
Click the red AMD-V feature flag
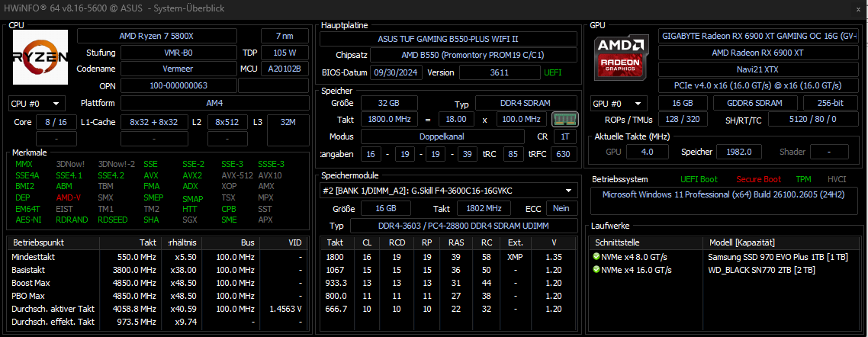(x=67, y=198)
